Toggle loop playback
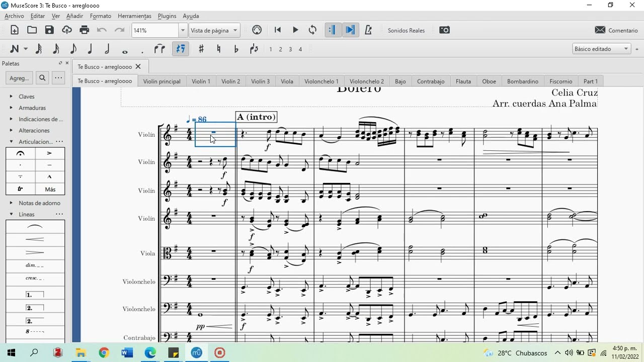 [313, 30]
